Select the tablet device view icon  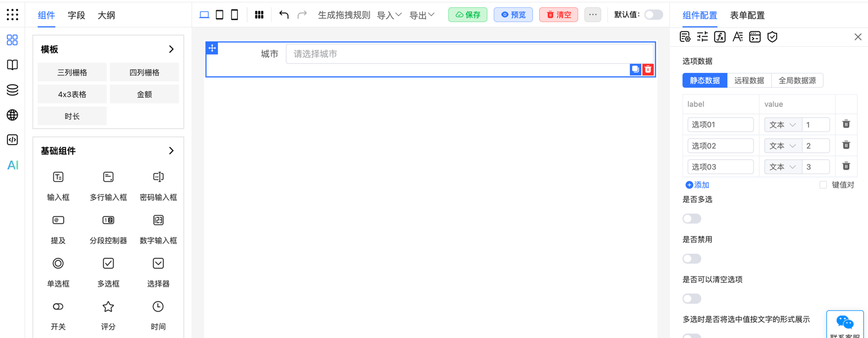220,15
